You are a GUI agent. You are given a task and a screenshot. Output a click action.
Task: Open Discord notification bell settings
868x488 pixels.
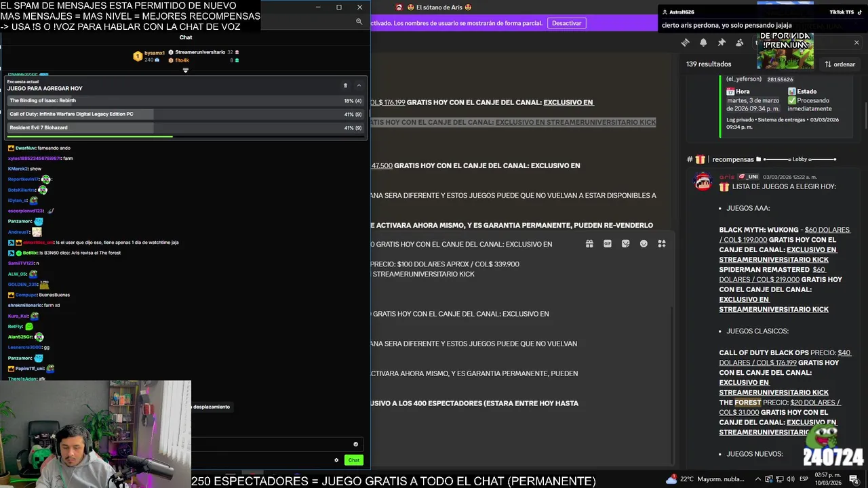click(x=703, y=42)
